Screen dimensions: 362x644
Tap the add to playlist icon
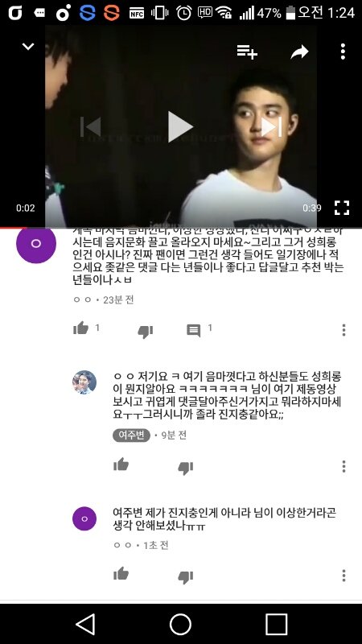[247, 52]
